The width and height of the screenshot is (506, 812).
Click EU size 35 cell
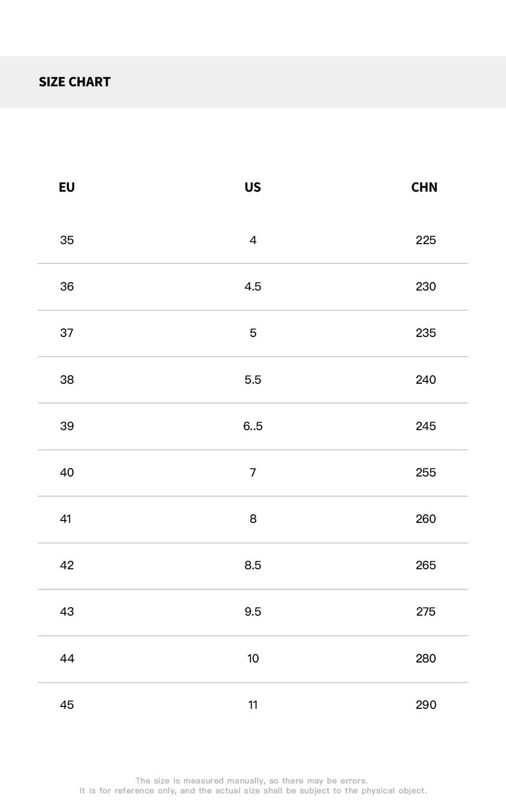point(67,240)
